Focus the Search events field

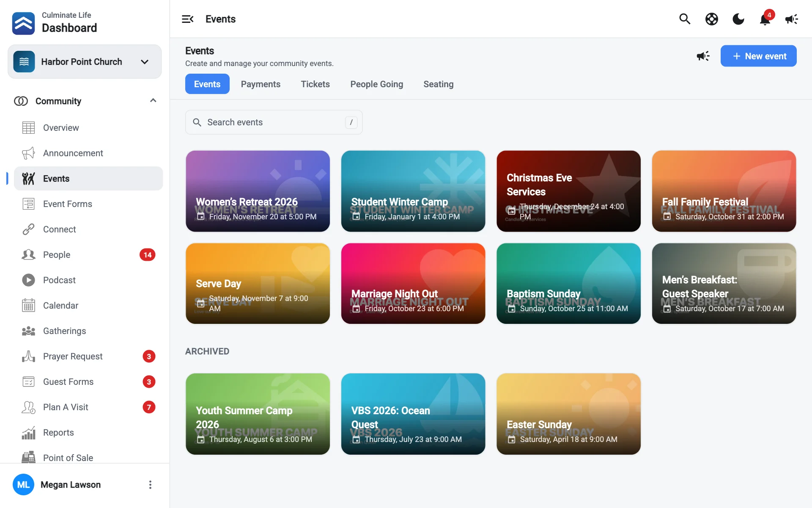pos(274,122)
